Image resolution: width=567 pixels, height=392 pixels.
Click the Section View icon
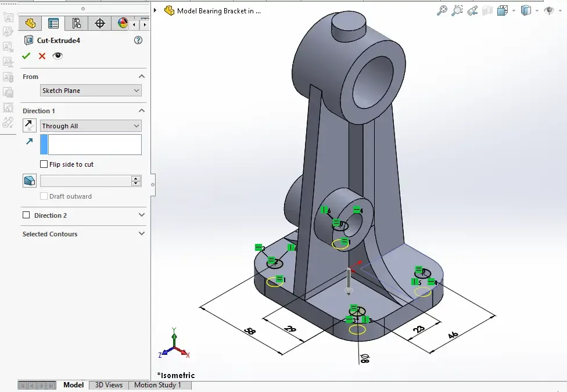pyautogui.click(x=487, y=10)
